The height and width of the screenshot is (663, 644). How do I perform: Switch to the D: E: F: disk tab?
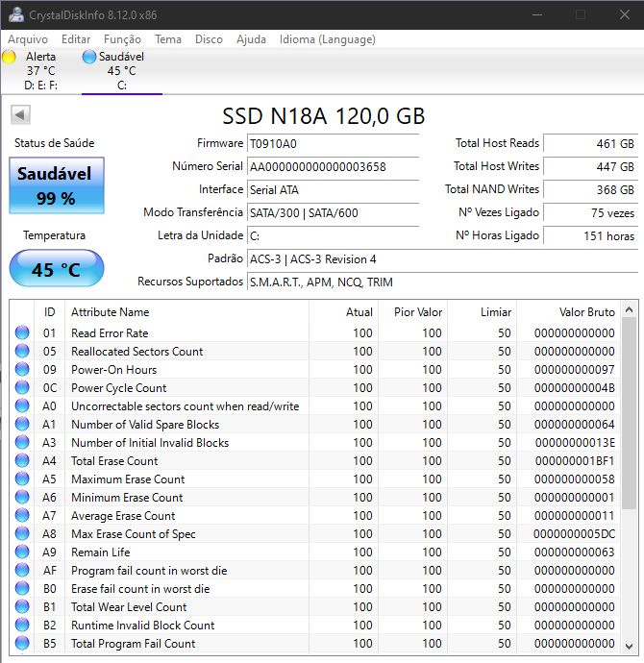(40, 70)
